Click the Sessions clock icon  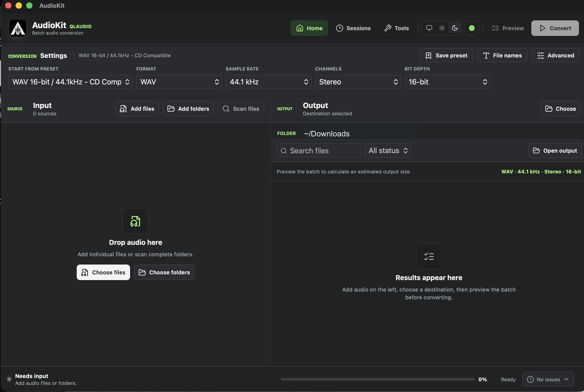click(339, 28)
